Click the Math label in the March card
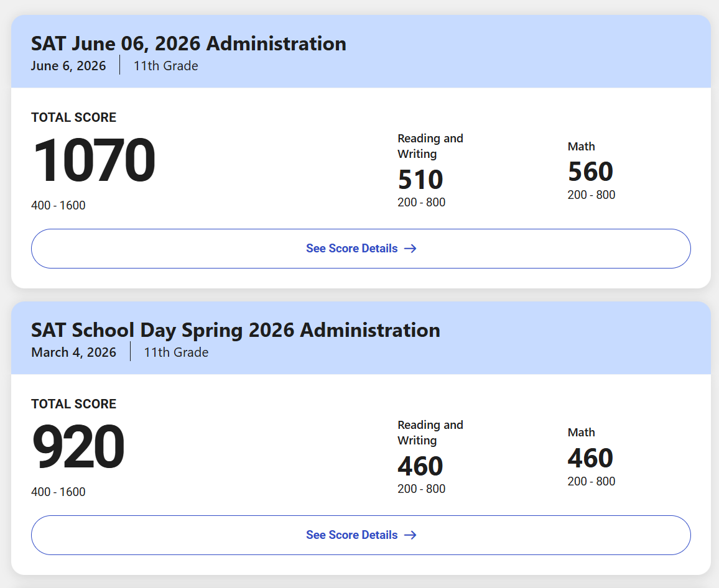719x588 pixels. (582, 433)
